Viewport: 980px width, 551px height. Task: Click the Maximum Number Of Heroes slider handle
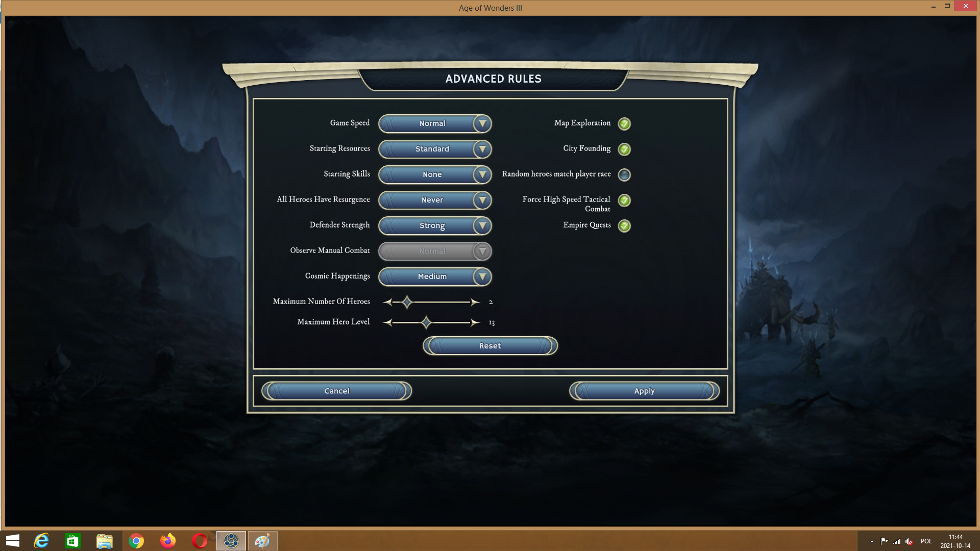pos(407,302)
